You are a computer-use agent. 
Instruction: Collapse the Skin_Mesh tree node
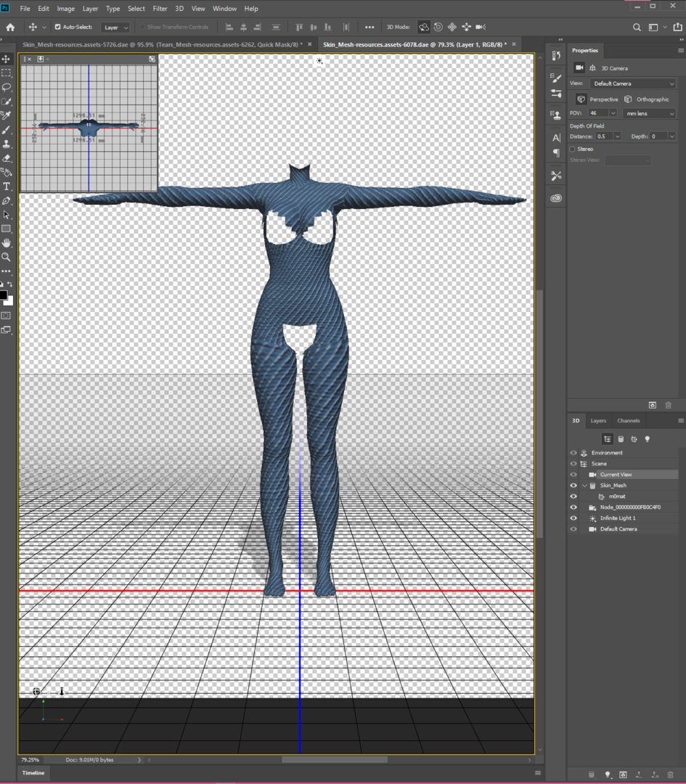click(x=584, y=486)
